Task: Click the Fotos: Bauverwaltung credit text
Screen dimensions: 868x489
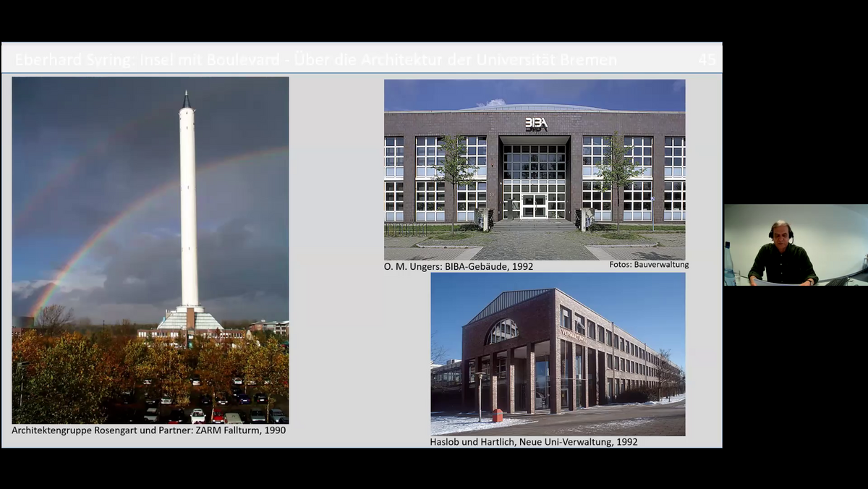Action: tap(648, 265)
